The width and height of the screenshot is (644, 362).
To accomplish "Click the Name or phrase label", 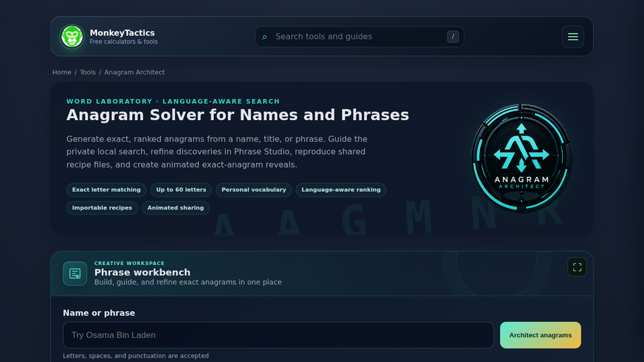I will pos(99,313).
